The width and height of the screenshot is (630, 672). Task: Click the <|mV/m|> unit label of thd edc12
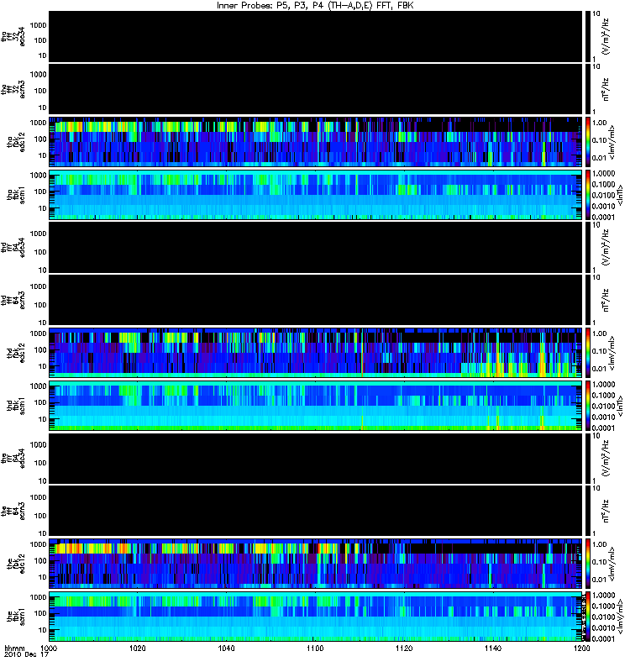pos(612,353)
